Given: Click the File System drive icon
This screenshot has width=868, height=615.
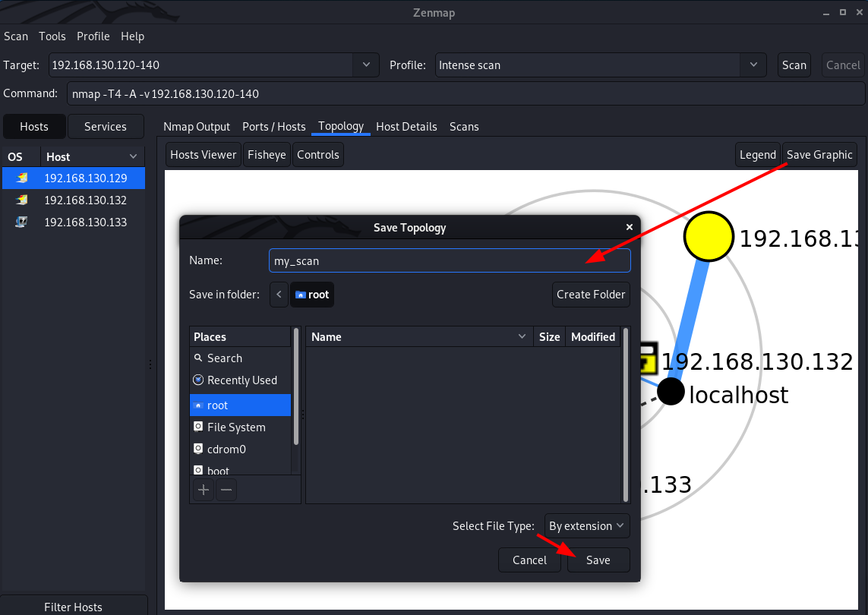Looking at the screenshot, I should click(198, 427).
